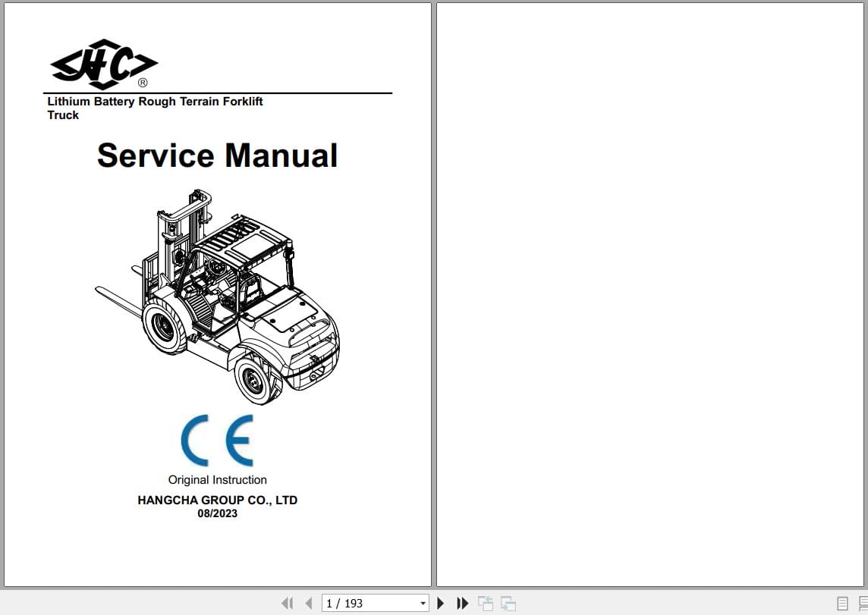The width and height of the screenshot is (868, 615).
Task: Go to the first page button
Action: [287, 603]
